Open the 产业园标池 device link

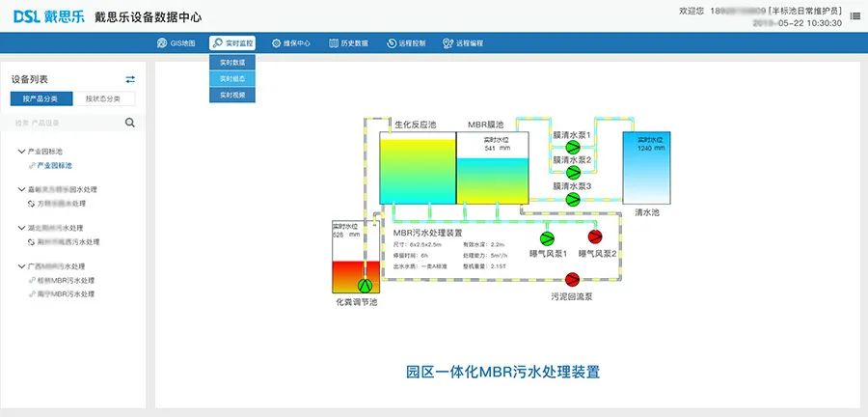pos(55,165)
